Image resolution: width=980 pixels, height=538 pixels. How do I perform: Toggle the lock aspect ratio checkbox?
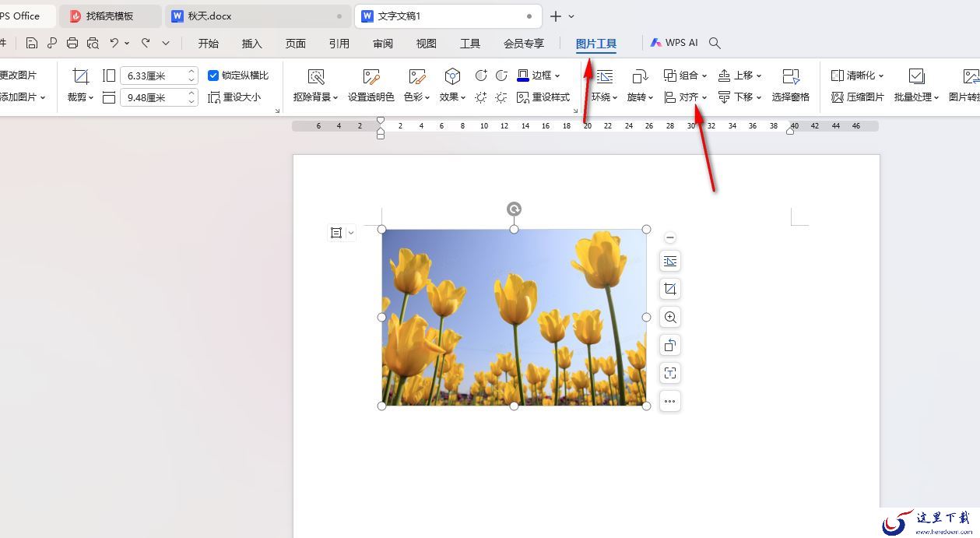pyautogui.click(x=213, y=76)
